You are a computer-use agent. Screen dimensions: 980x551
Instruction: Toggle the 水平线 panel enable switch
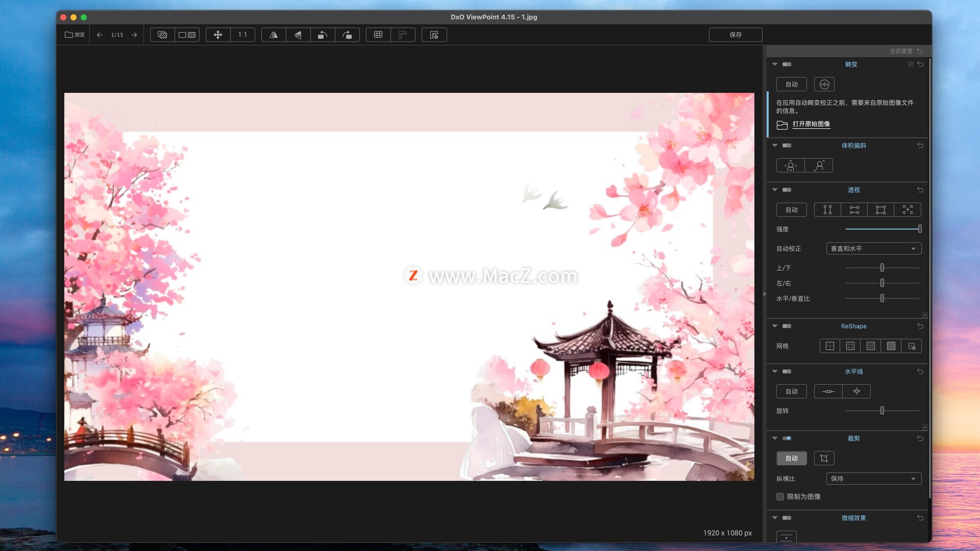pos(787,371)
